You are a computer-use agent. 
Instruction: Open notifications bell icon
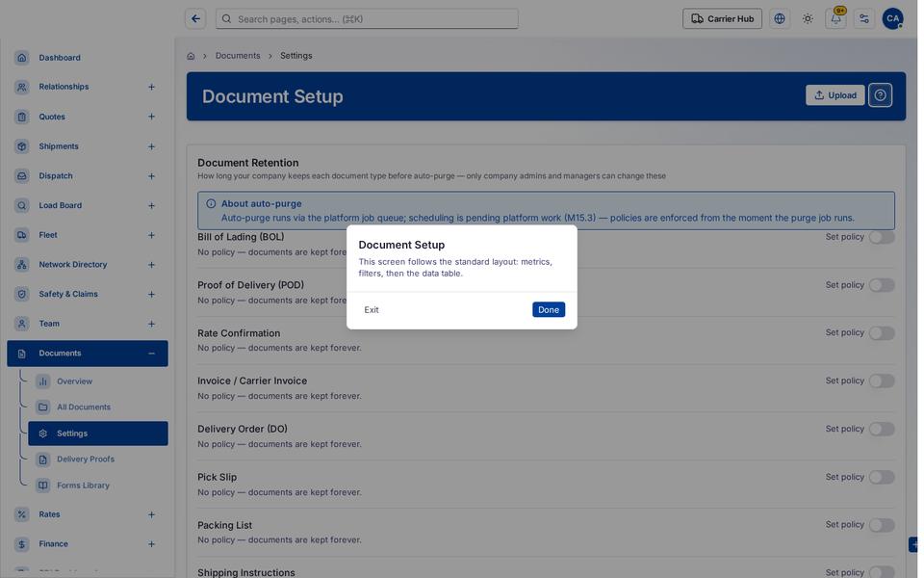click(x=835, y=19)
